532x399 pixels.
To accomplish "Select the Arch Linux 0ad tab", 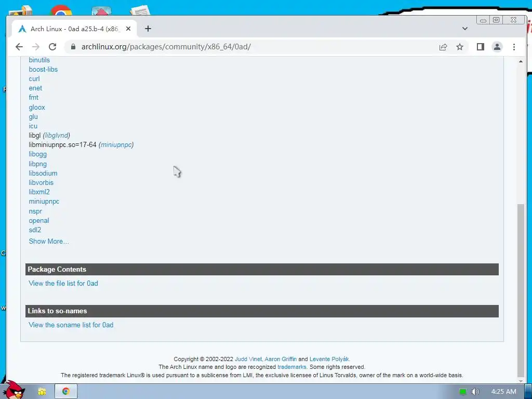I will click(x=75, y=29).
